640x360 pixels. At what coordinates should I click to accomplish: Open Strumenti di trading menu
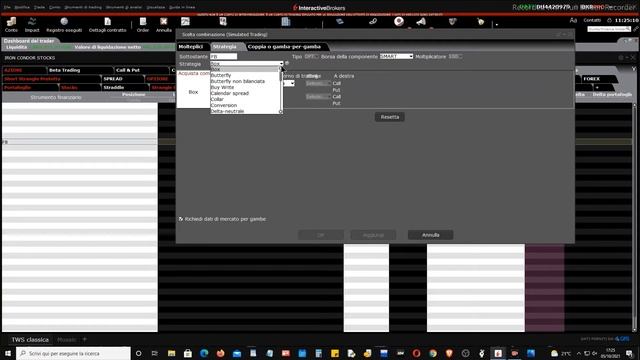(83, 7)
